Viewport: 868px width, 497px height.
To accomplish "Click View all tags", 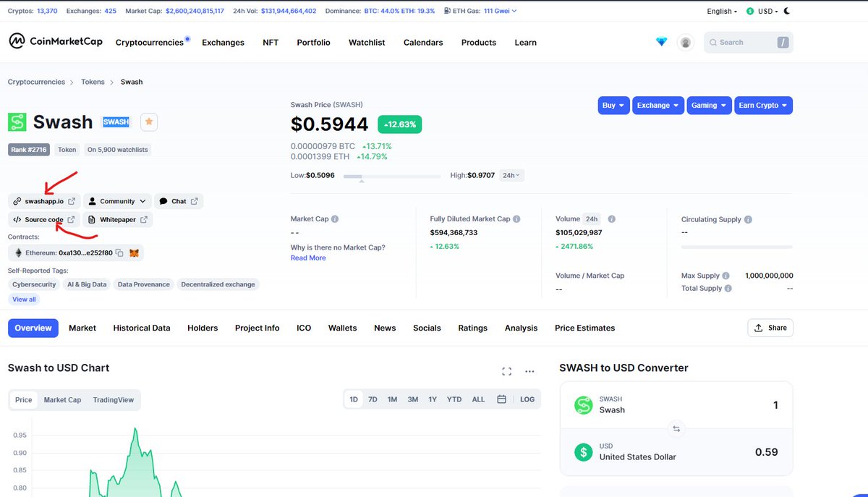I will (24, 299).
